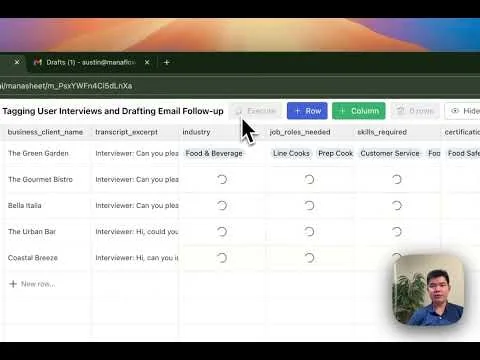Click the sheet title text

113,111
